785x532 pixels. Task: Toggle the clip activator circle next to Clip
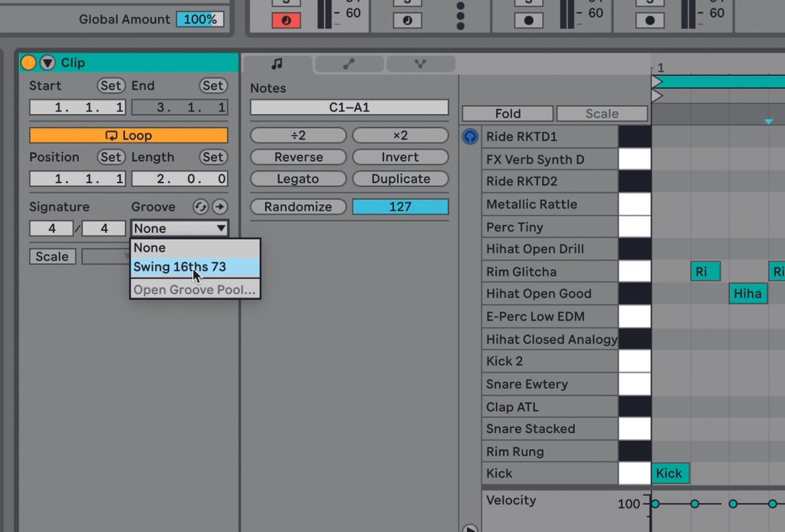pyautogui.click(x=29, y=62)
